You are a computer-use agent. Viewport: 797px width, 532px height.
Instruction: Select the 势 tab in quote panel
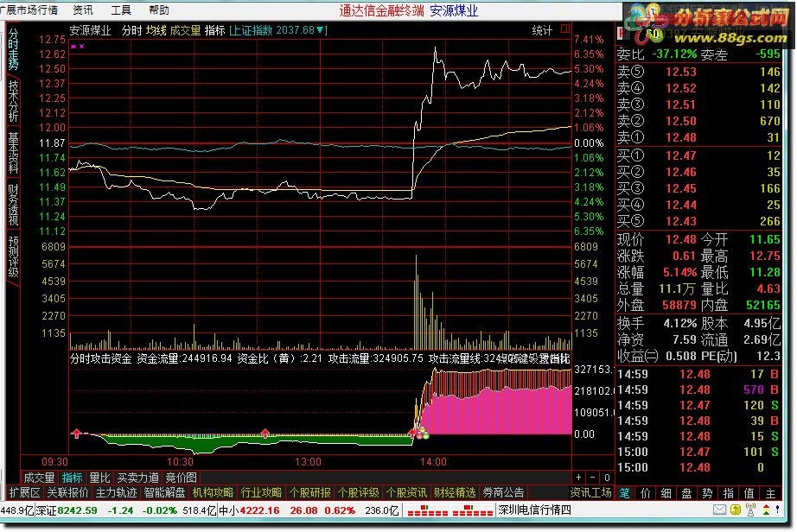(x=708, y=493)
